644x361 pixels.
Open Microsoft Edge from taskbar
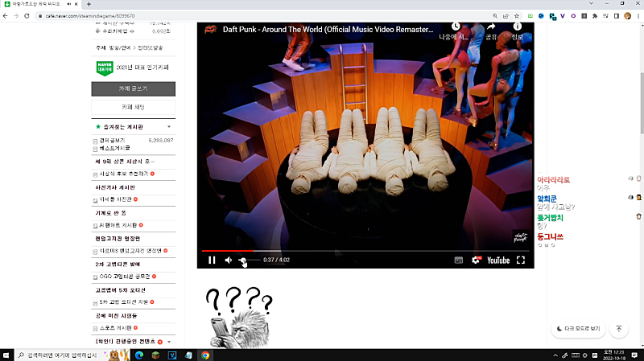(139, 355)
